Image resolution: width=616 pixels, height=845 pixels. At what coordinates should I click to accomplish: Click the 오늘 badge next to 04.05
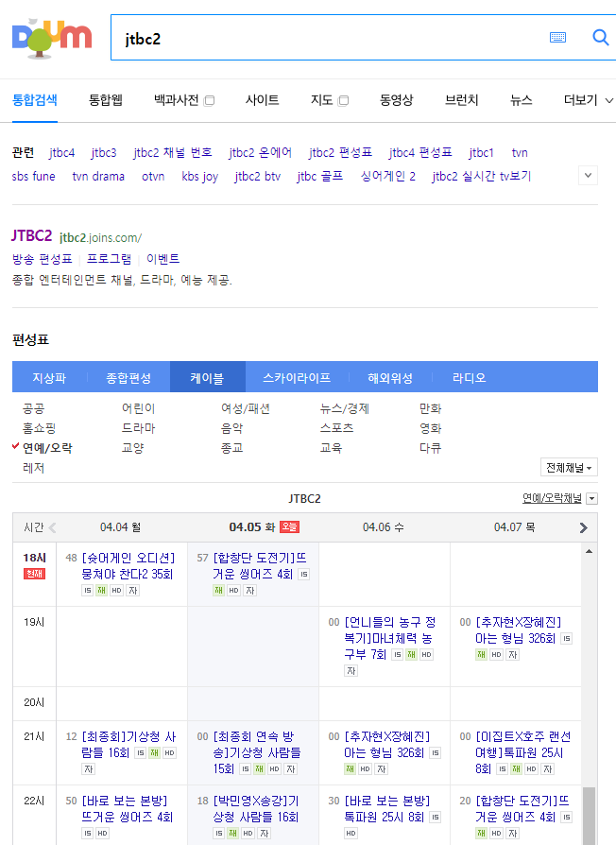pyautogui.click(x=289, y=527)
